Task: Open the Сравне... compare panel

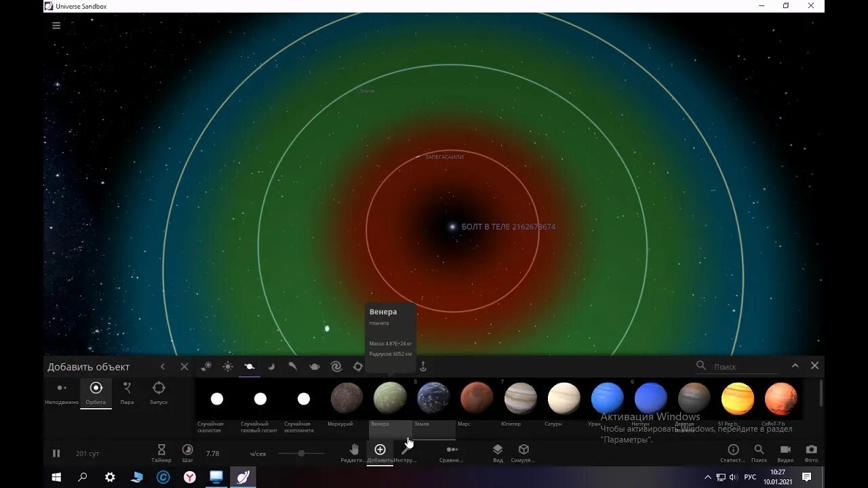Action: [452, 453]
